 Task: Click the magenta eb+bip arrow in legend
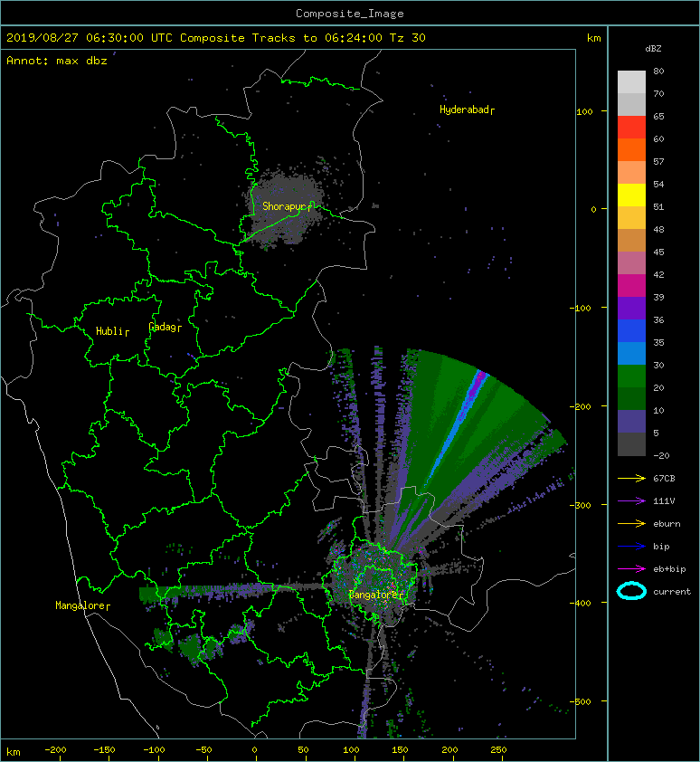click(x=631, y=569)
